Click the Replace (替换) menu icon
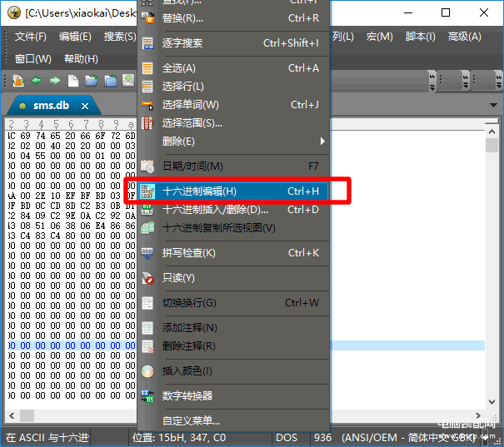Image resolution: width=504 pixels, height=447 pixels. (147, 17)
